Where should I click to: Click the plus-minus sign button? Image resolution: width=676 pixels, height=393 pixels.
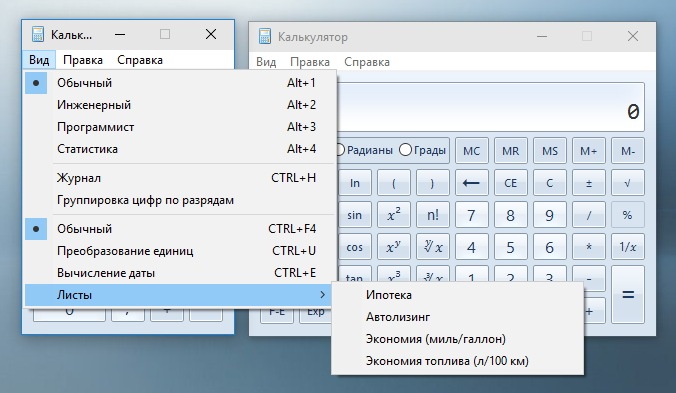(588, 183)
